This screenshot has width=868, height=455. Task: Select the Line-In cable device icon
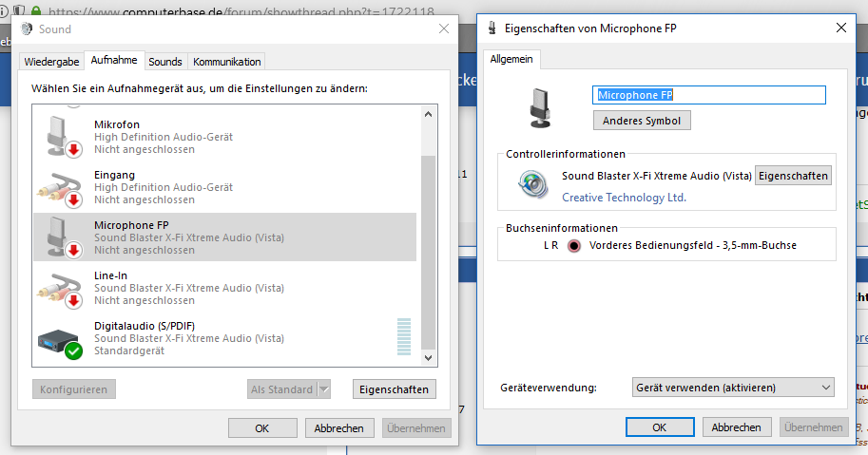[x=60, y=289]
